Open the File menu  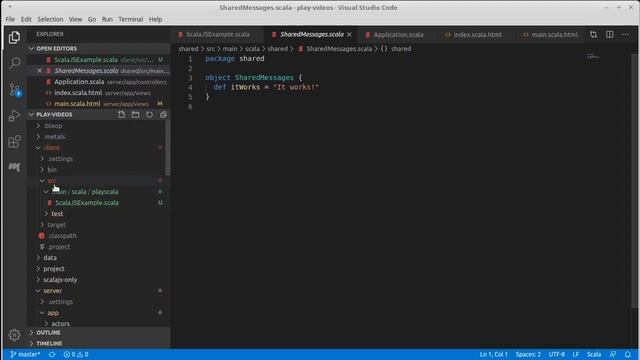tap(10, 19)
